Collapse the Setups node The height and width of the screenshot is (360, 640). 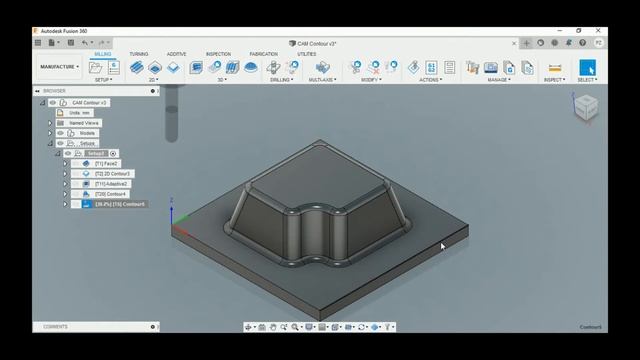50,143
